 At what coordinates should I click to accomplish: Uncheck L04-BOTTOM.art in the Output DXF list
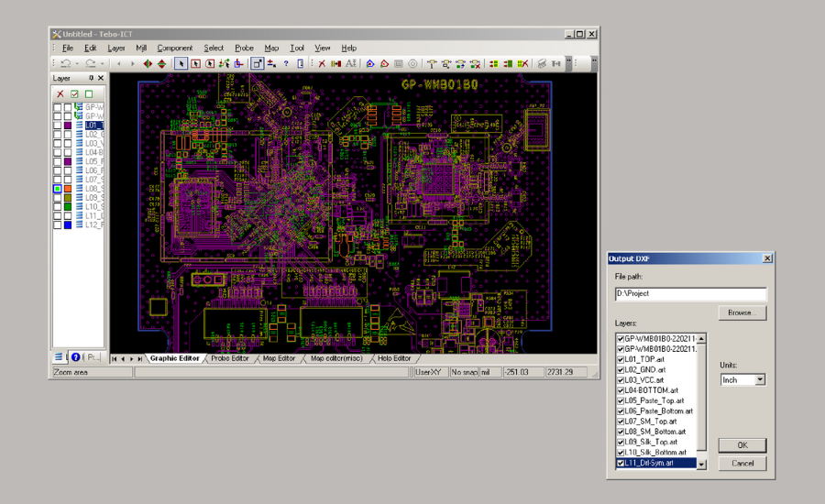621,390
